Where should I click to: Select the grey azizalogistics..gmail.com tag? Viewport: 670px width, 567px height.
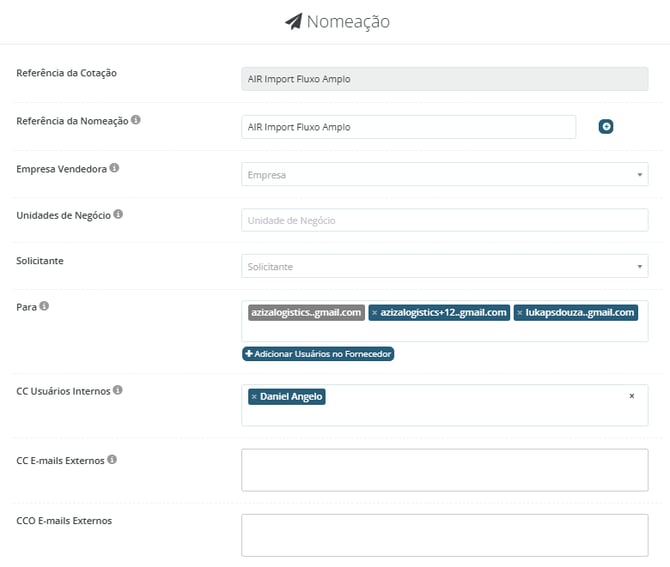306,313
